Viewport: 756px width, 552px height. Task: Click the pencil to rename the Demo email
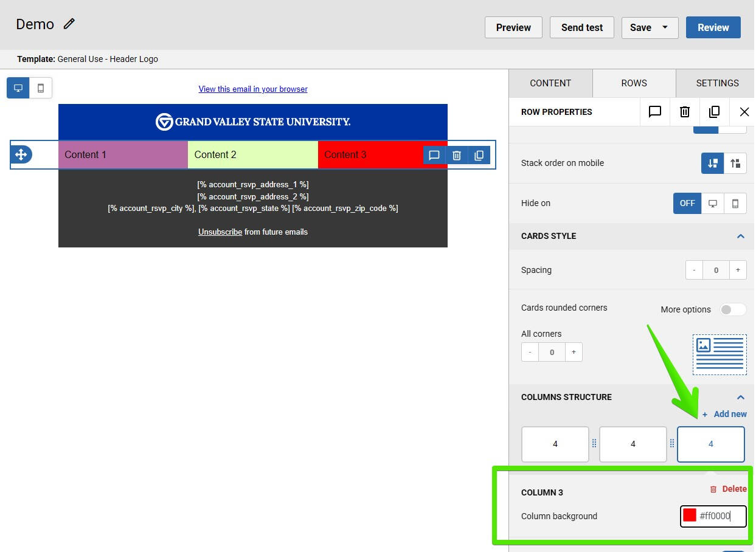tap(69, 24)
